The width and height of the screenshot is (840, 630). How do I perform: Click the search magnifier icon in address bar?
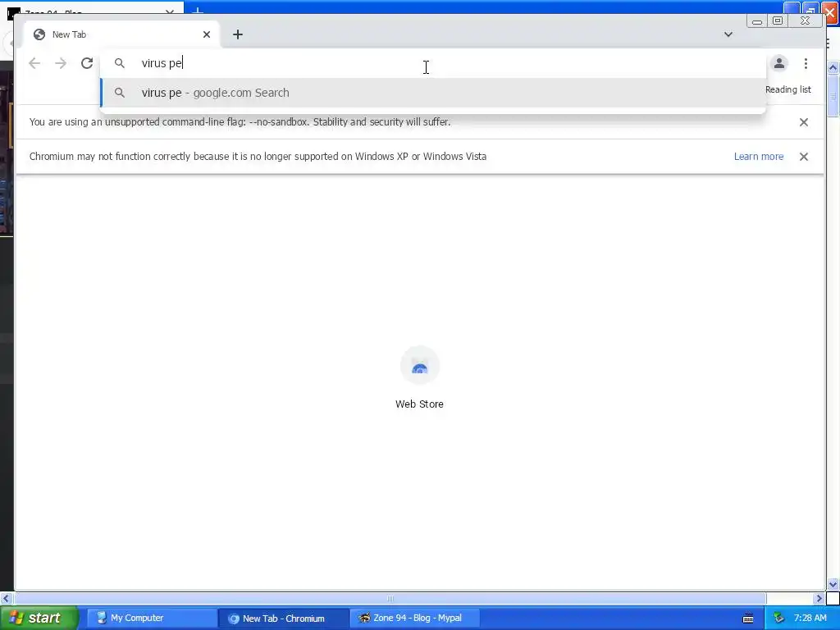point(120,63)
